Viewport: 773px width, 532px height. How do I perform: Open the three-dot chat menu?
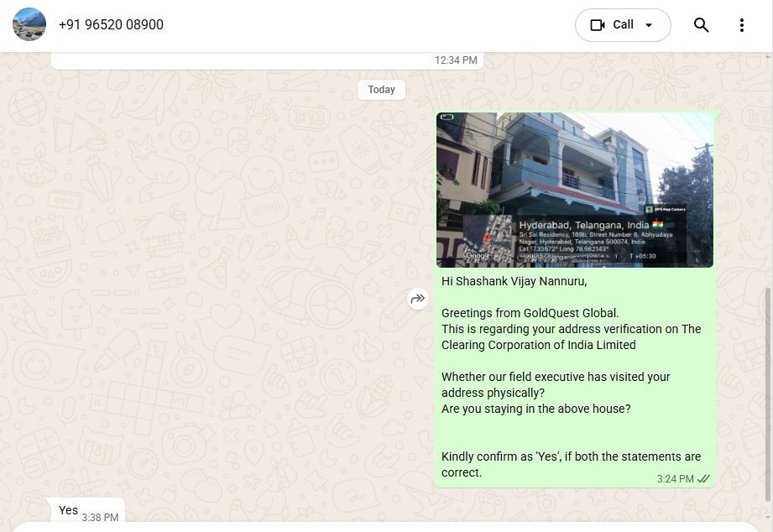pyautogui.click(x=741, y=25)
